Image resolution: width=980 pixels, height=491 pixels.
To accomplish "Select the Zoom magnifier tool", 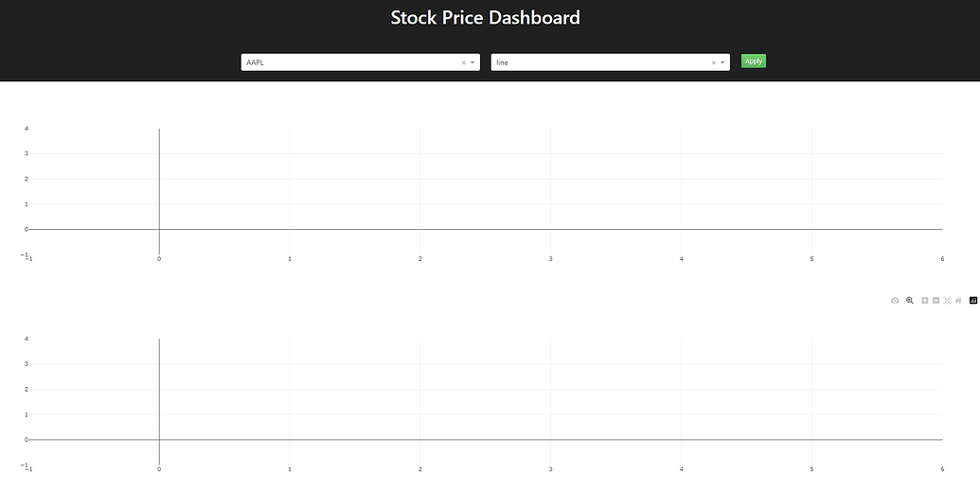I will click(910, 300).
